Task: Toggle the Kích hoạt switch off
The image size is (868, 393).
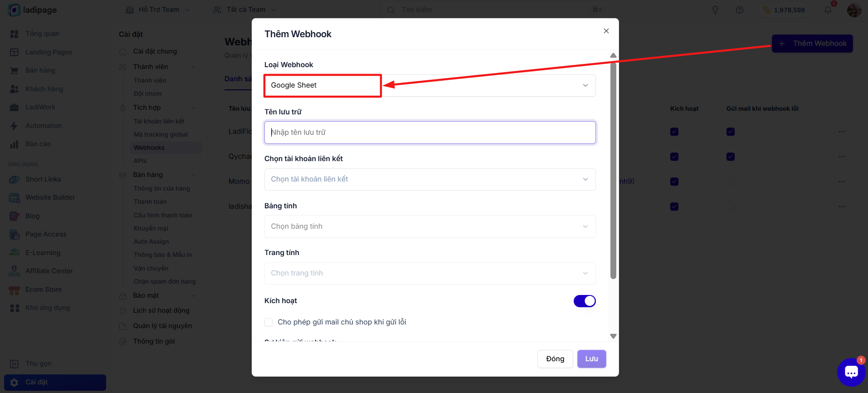Action: pos(585,301)
